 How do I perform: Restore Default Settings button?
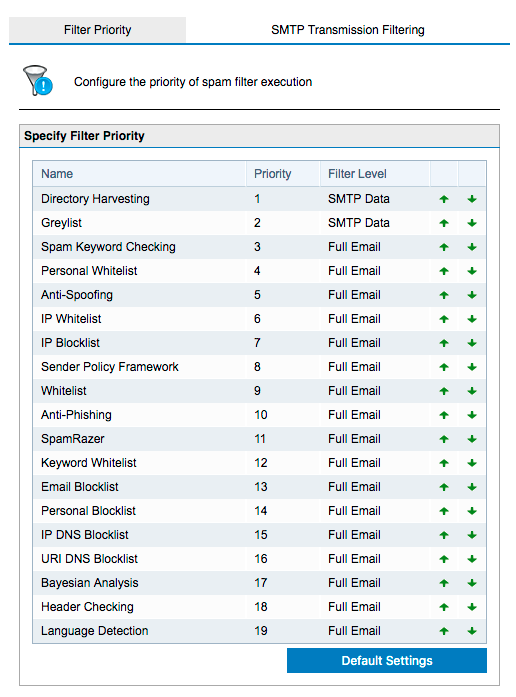point(387,661)
